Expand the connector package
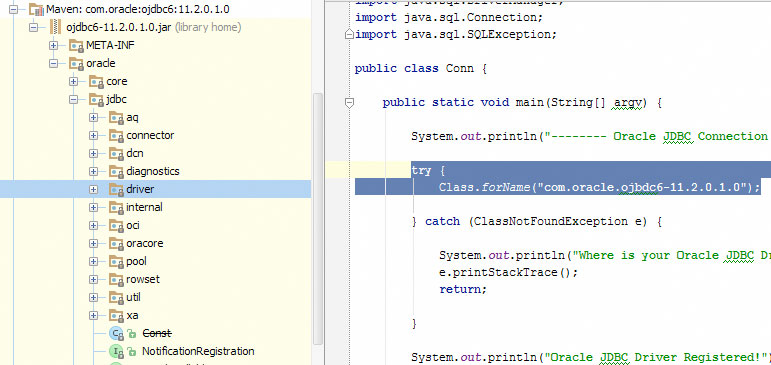This screenshot has height=365, width=771. pos(93,135)
